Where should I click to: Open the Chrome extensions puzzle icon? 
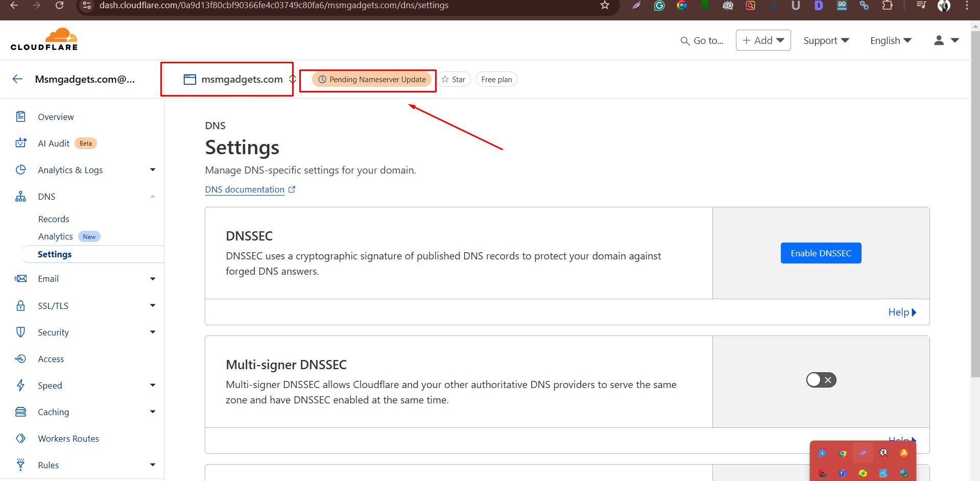[x=888, y=6]
